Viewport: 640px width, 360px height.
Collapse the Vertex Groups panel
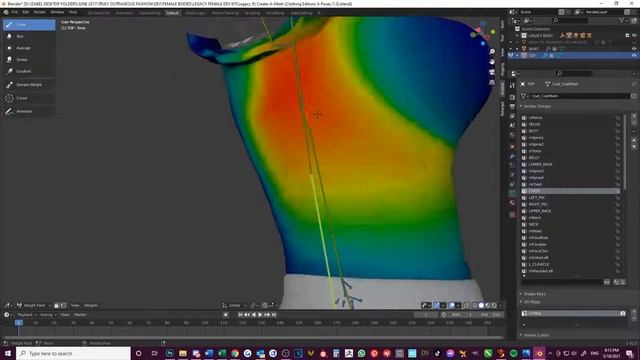point(536,106)
